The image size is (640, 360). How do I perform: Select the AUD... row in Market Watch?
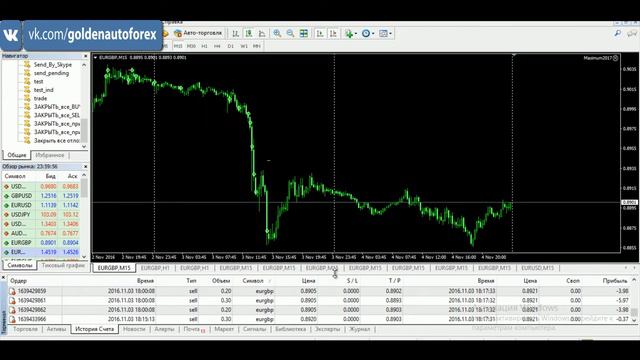pyautogui.click(x=41, y=233)
